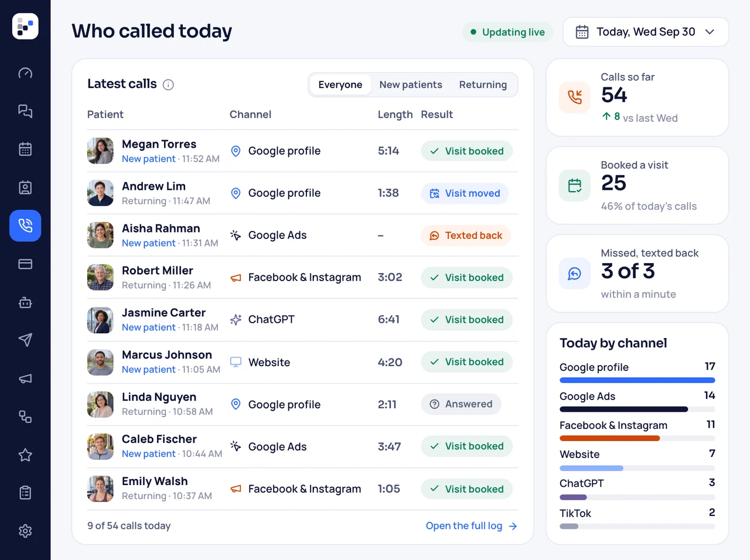The width and height of the screenshot is (750, 560).
Task: Open the chat messages sidebar icon
Action: 25,111
